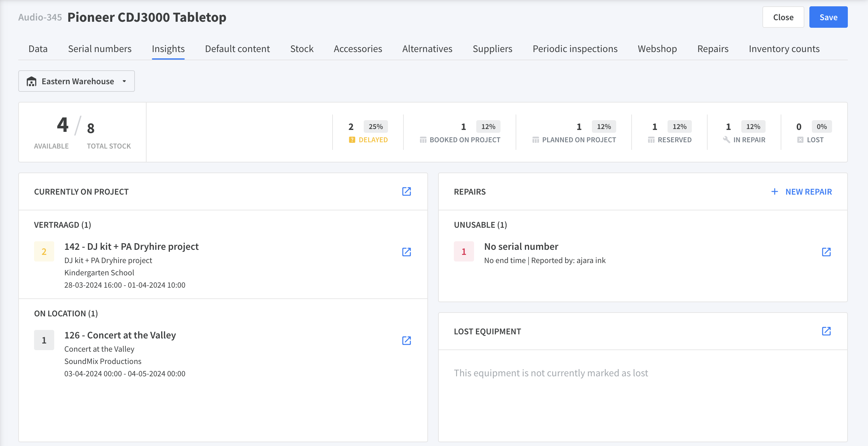Click the AVAILABLE count 4
The width and height of the screenshot is (868, 446).
click(63, 125)
